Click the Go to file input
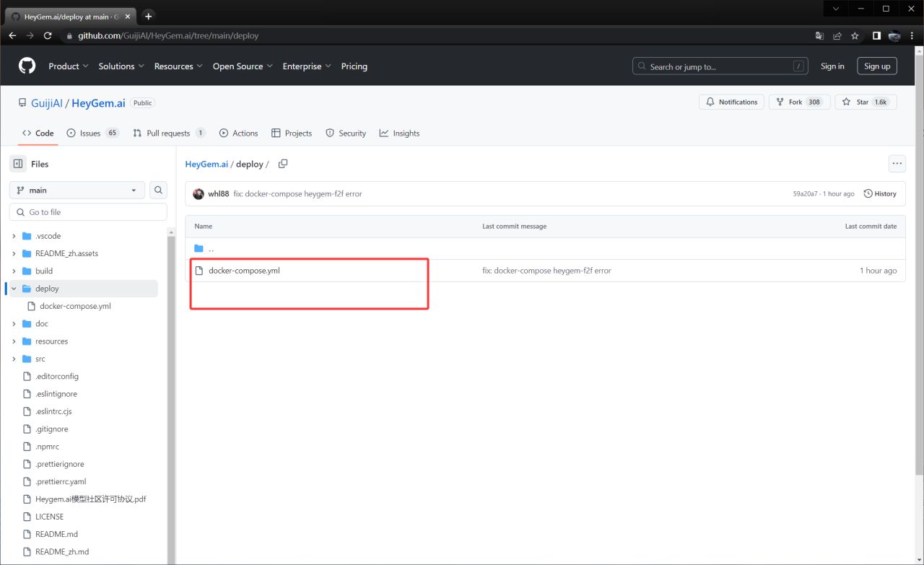 click(88, 212)
